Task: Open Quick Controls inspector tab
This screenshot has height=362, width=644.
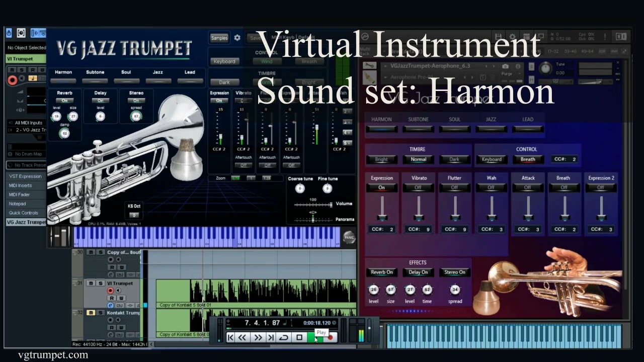Action: (26, 213)
